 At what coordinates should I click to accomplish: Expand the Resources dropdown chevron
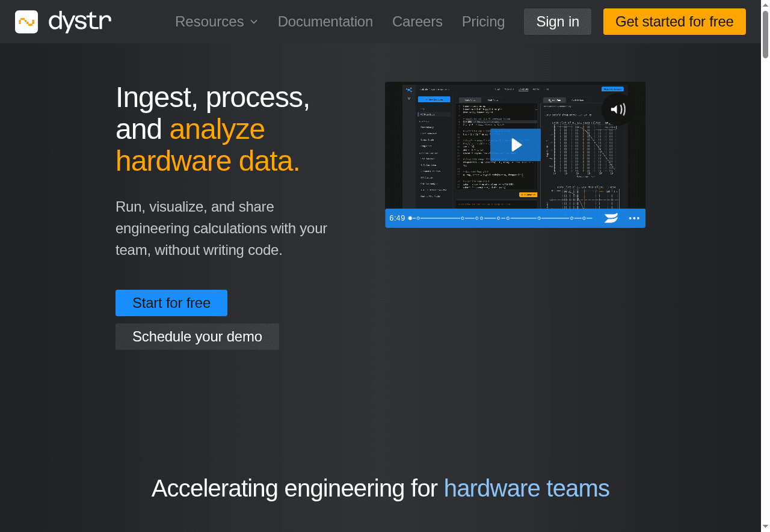(x=254, y=22)
